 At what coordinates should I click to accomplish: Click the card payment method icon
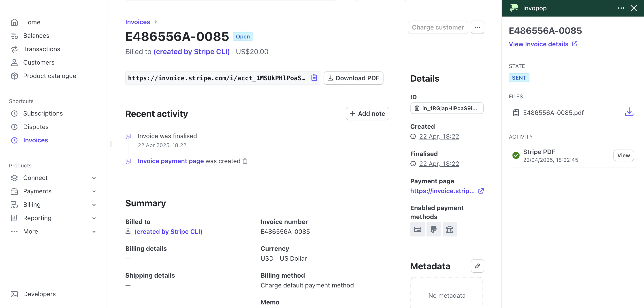tap(417, 229)
